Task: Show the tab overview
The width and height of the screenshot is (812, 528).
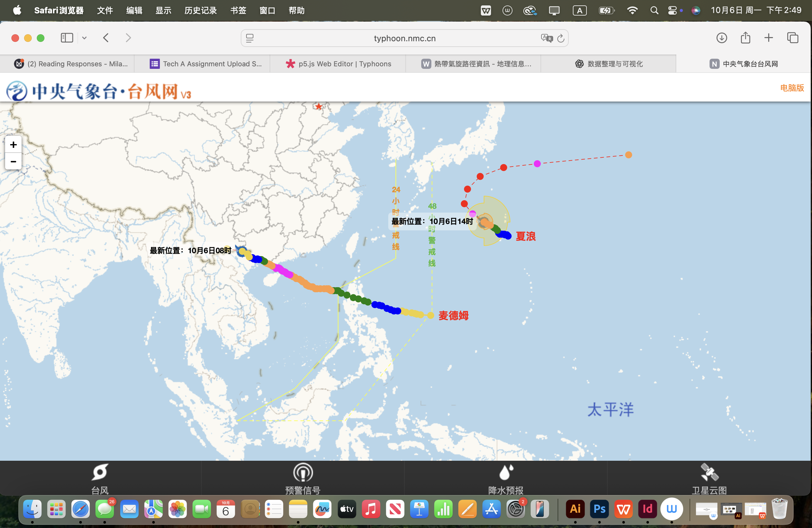Action: tap(792, 38)
